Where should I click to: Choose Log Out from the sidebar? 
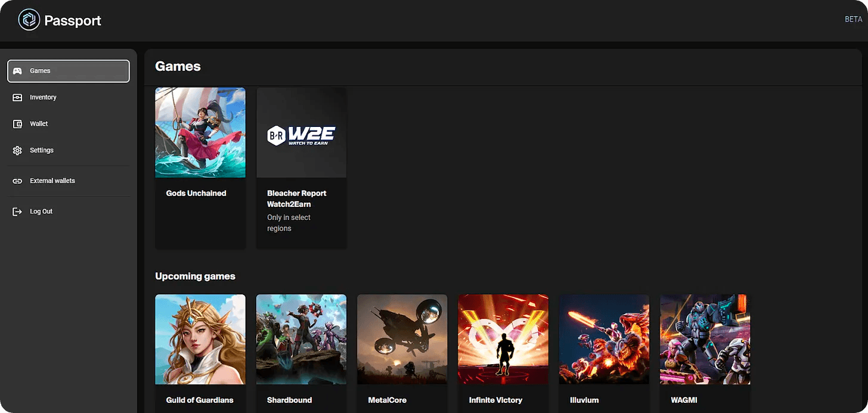click(69, 212)
